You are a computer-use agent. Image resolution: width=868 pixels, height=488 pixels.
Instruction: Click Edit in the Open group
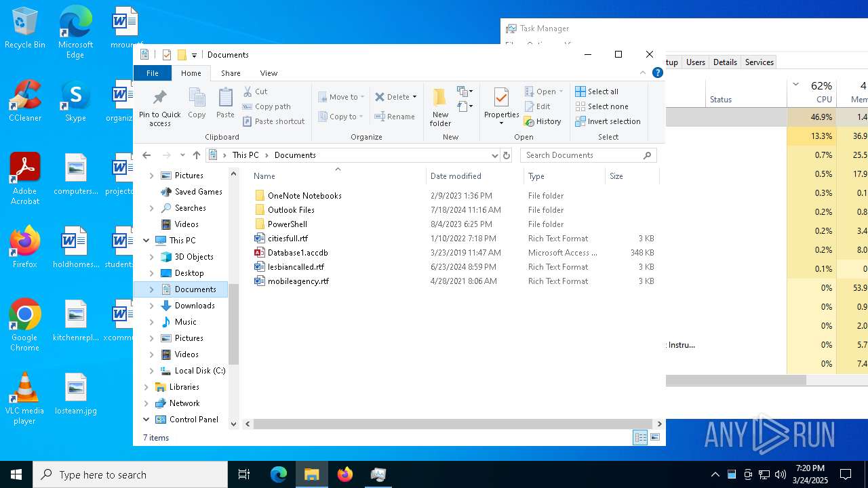pos(537,106)
